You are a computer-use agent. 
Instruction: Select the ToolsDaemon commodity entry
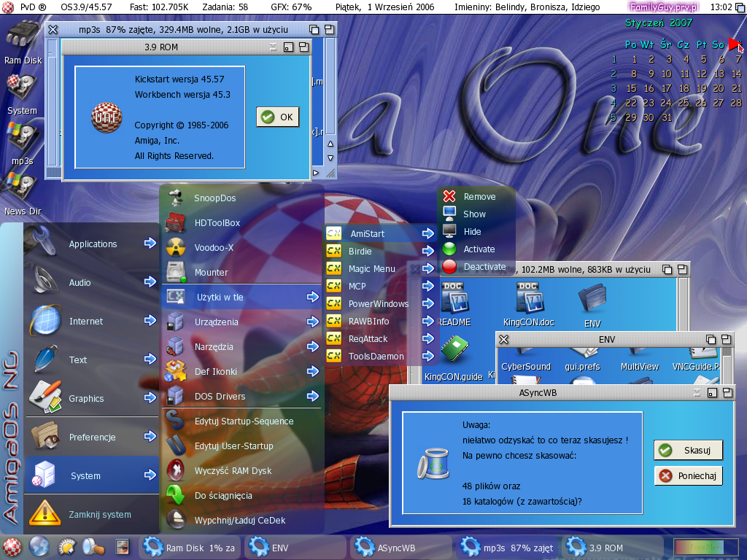coord(380,356)
